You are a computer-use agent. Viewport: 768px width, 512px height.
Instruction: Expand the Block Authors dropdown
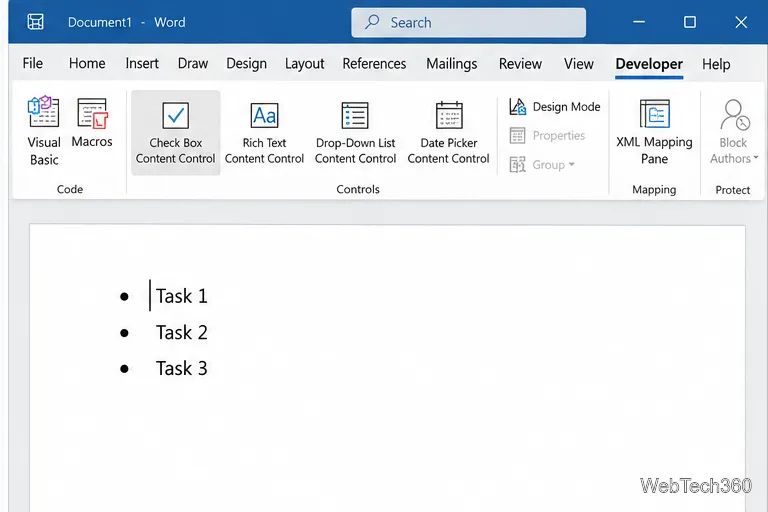(x=734, y=131)
